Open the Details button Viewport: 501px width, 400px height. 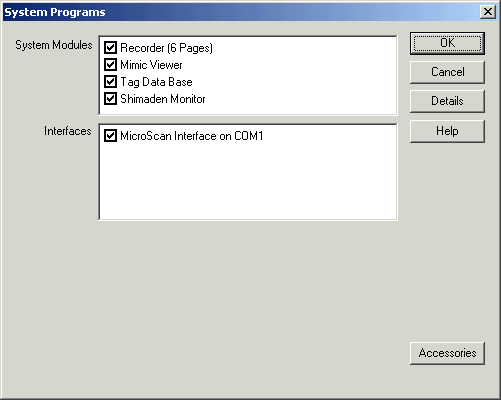coord(447,101)
